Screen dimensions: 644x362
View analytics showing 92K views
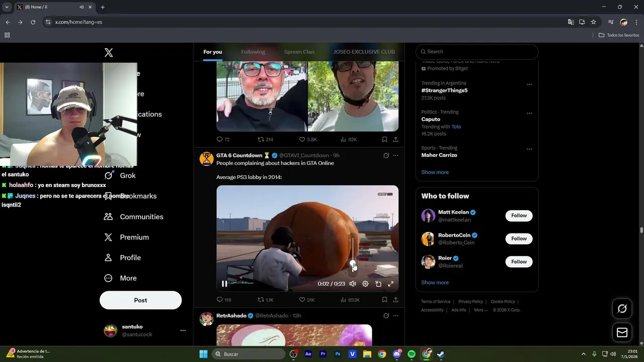pos(349,139)
